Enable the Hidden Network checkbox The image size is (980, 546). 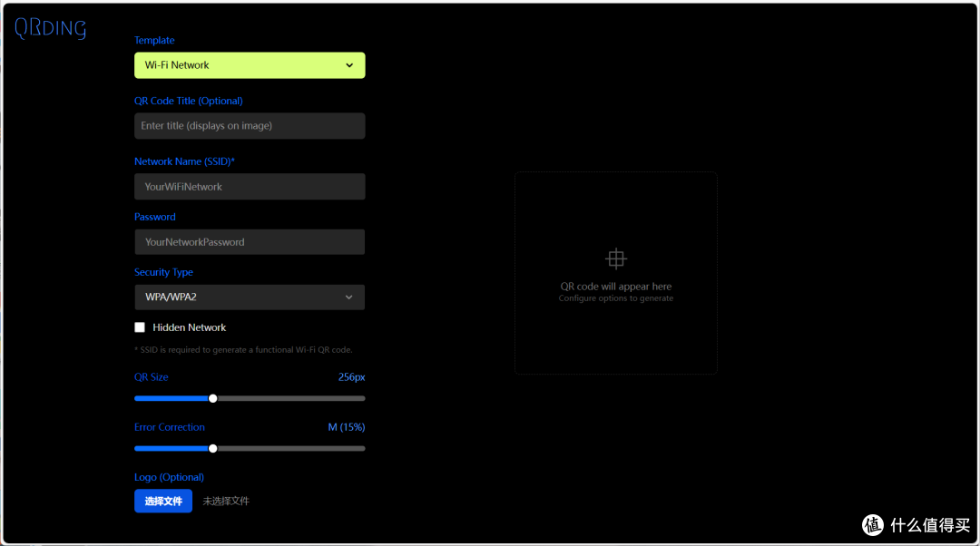140,327
